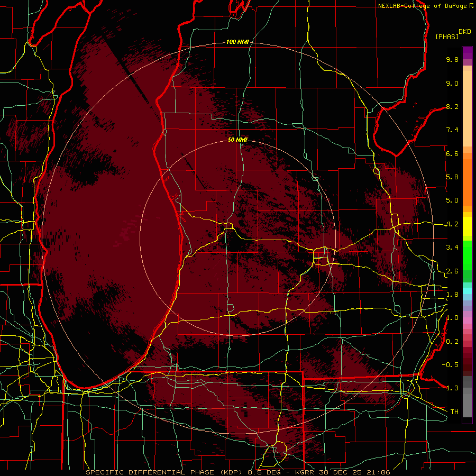The width and height of the screenshot is (476, 476).
Task: Click the 6.6 scale value
Action: coord(452,153)
